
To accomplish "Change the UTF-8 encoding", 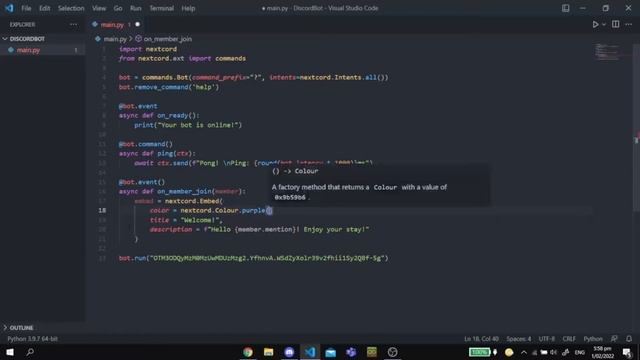I will point(547,339).
